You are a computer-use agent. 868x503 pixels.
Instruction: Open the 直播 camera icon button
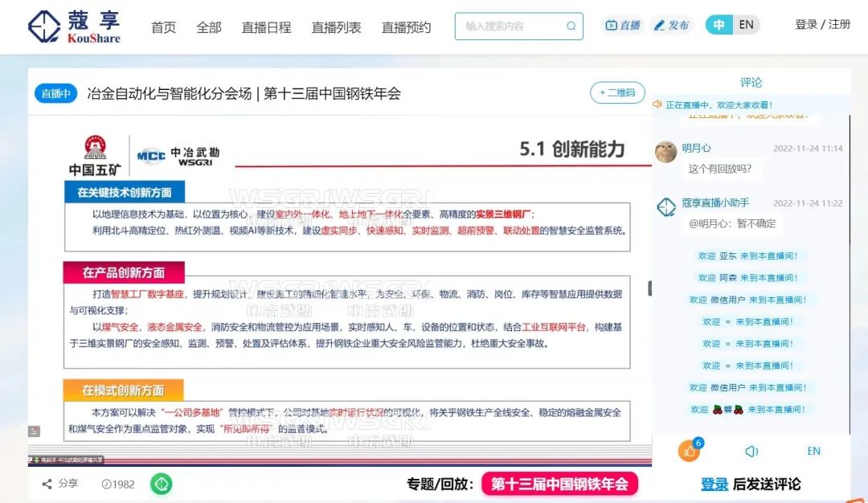[623, 25]
